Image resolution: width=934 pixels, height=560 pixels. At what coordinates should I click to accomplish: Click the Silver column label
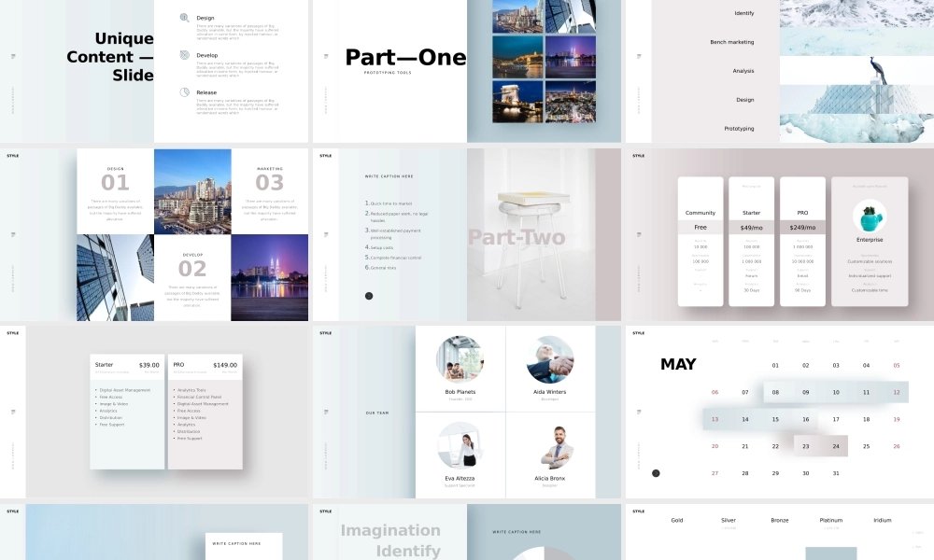(729, 520)
